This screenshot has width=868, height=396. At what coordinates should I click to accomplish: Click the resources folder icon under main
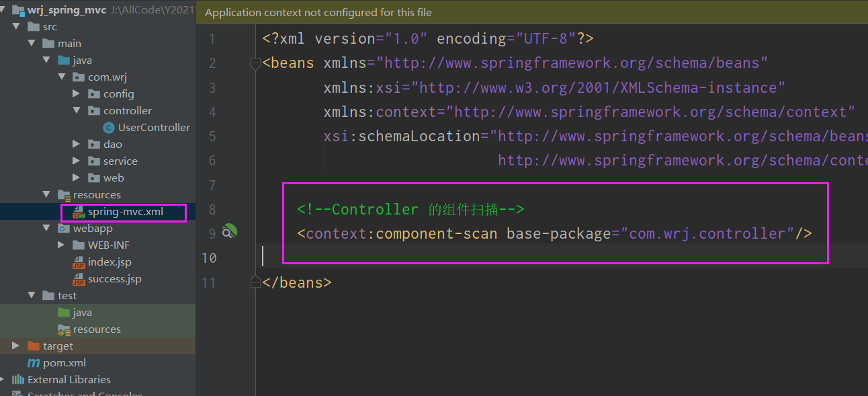click(x=64, y=195)
